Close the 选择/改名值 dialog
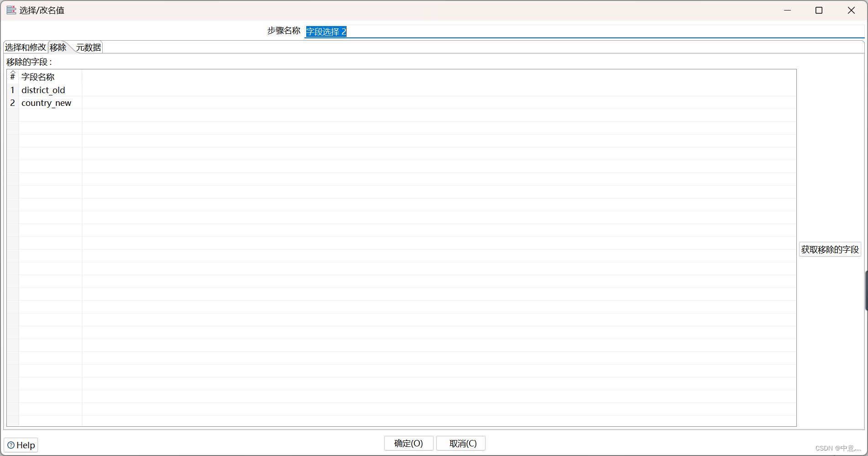 [x=851, y=10]
